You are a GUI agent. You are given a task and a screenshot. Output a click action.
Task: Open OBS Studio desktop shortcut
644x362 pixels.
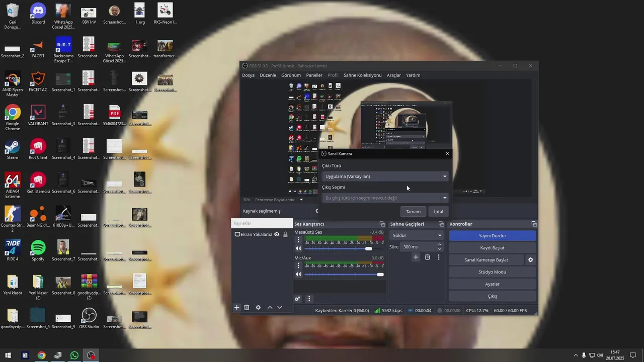pos(89,318)
